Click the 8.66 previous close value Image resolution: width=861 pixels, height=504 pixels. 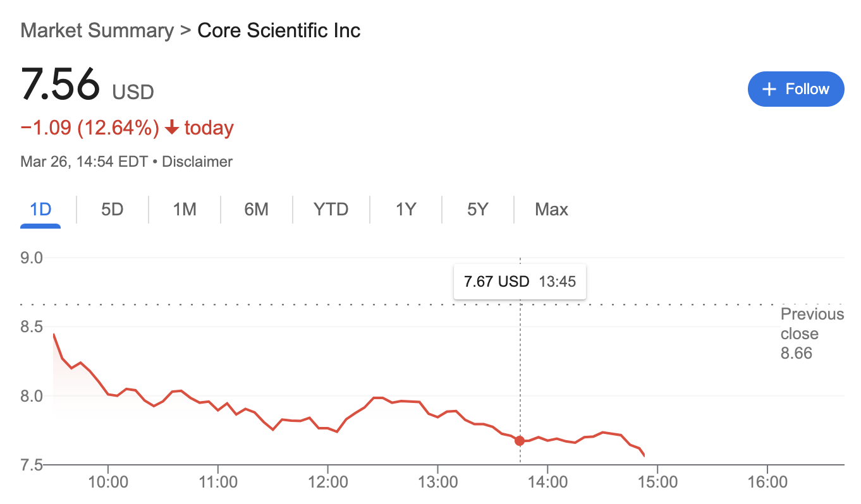(x=798, y=353)
